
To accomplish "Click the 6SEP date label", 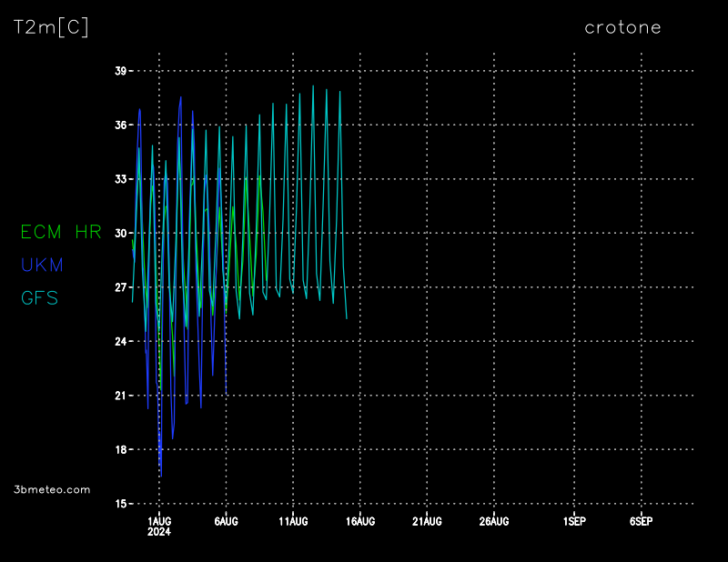I will [x=641, y=521].
